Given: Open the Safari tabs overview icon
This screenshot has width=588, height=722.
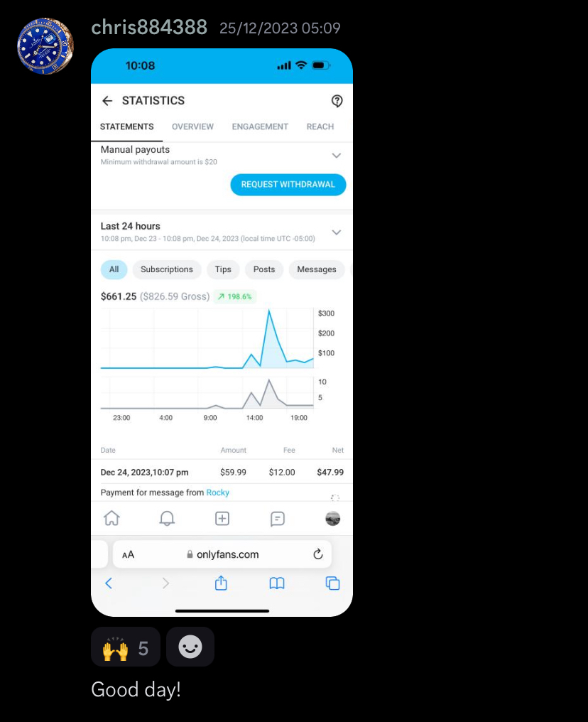Looking at the screenshot, I should [x=332, y=583].
